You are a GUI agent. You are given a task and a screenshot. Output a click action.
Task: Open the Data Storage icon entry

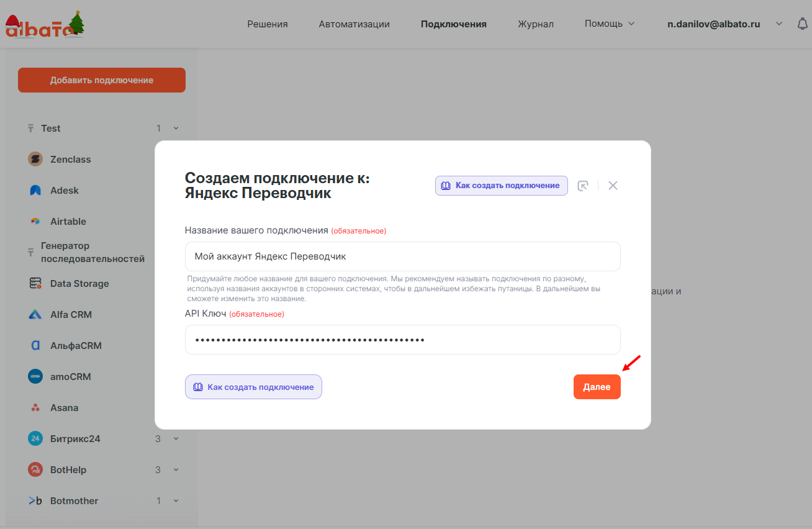click(x=35, y=284)
